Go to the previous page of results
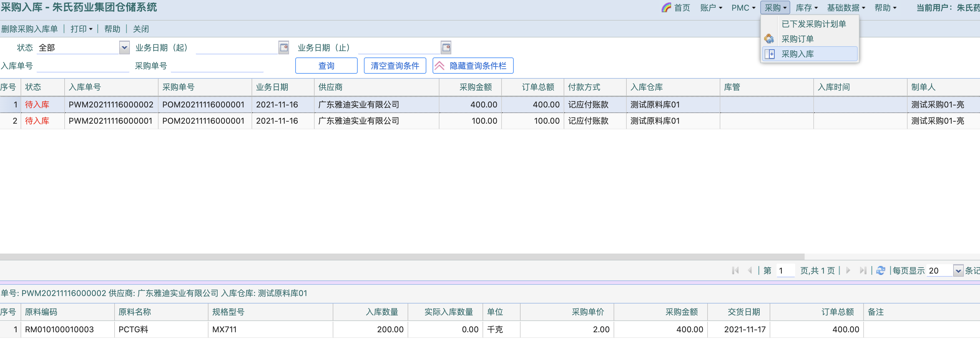 pos(749,271)
